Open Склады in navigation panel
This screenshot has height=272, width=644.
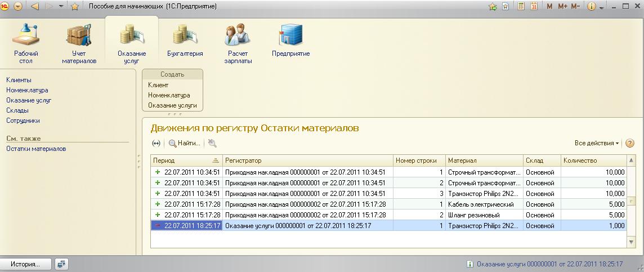(x=17, y=110)
